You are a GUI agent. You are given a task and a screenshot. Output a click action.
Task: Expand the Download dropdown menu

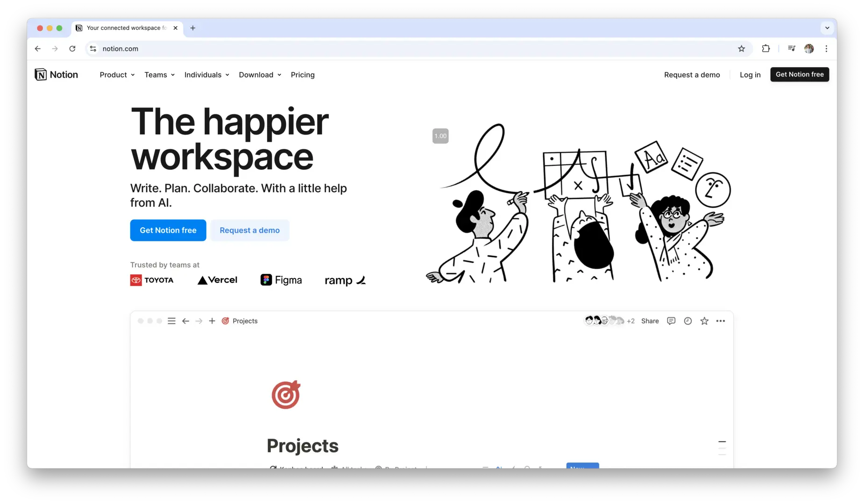coord(260,75)
